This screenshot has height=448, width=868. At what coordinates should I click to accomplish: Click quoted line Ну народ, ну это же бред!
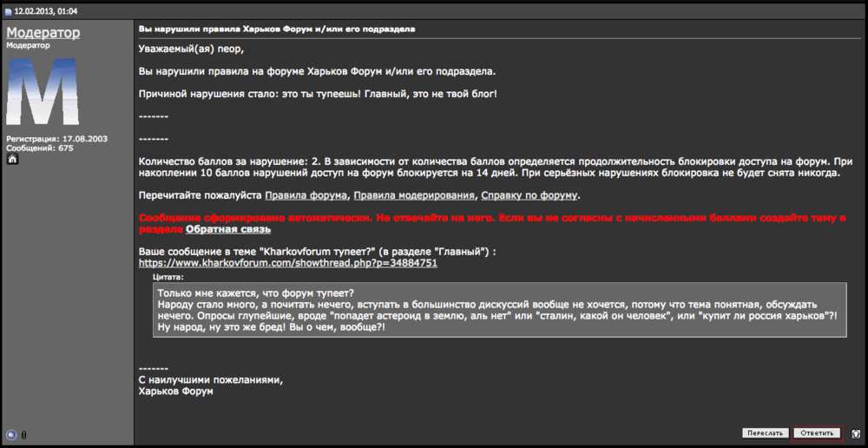271,327
